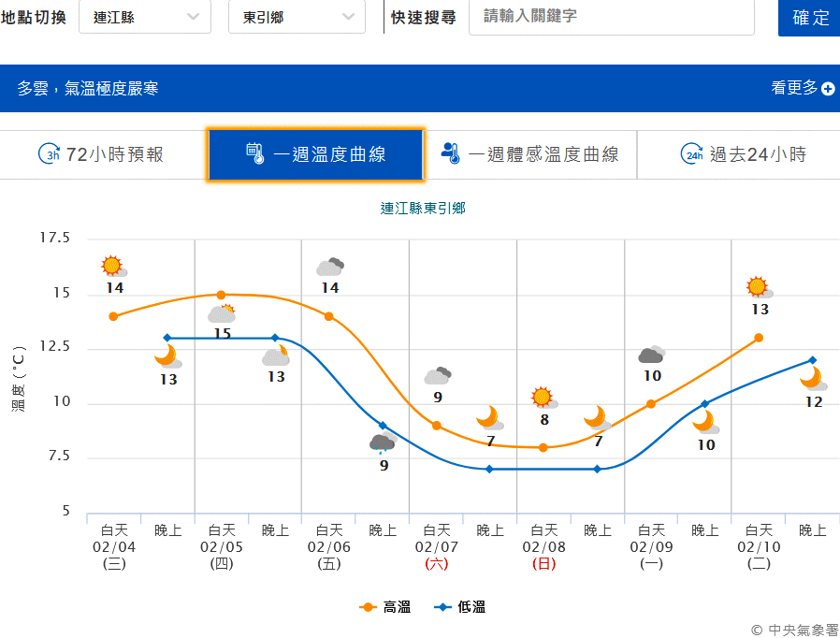The height and width of the screenshot is (638, 840).
Task: Select the 一週溫度曲線 tab
Action: (x=316, y=154)
